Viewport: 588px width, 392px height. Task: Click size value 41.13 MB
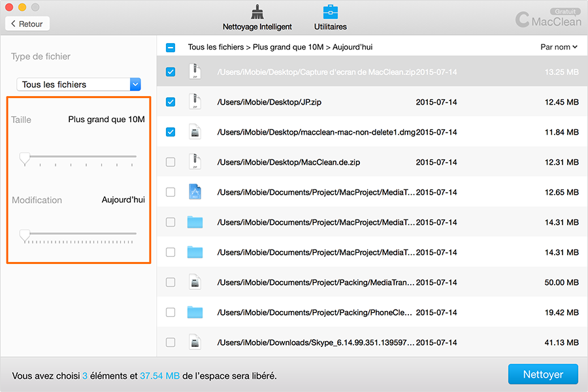click(561, 342)
